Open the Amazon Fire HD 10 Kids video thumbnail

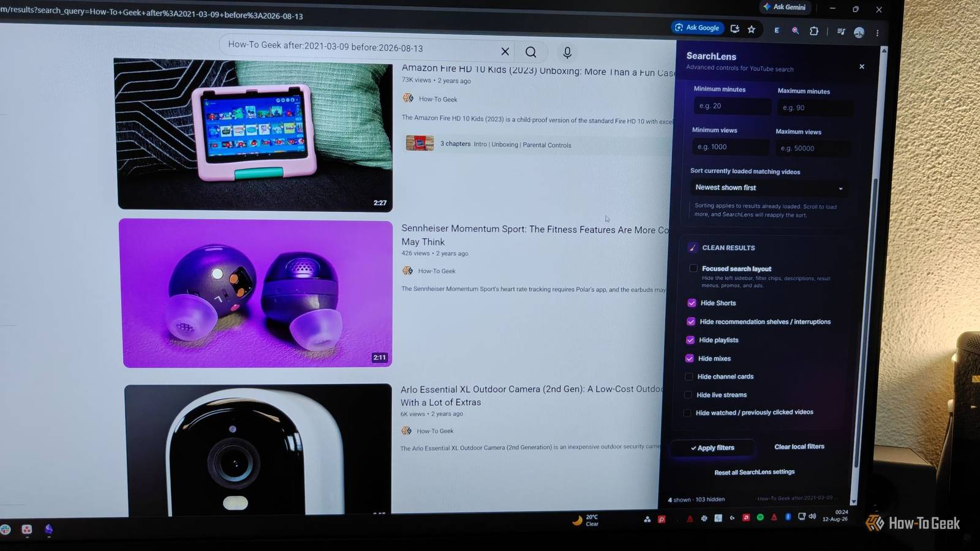coord(254,135)
